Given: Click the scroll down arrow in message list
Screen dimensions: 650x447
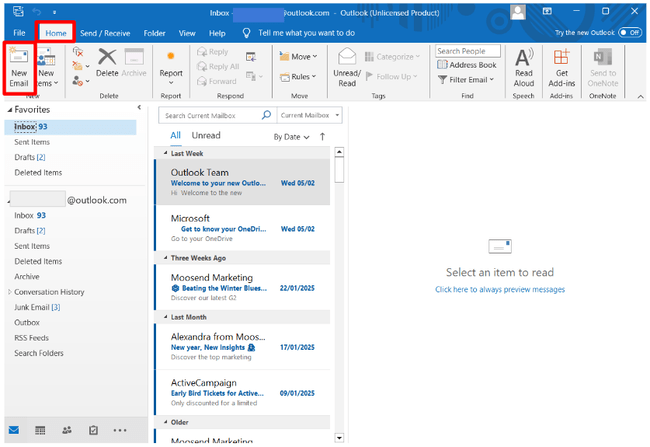Looking at the screenshot, I should pyautogui.click(x=339, y=438).
